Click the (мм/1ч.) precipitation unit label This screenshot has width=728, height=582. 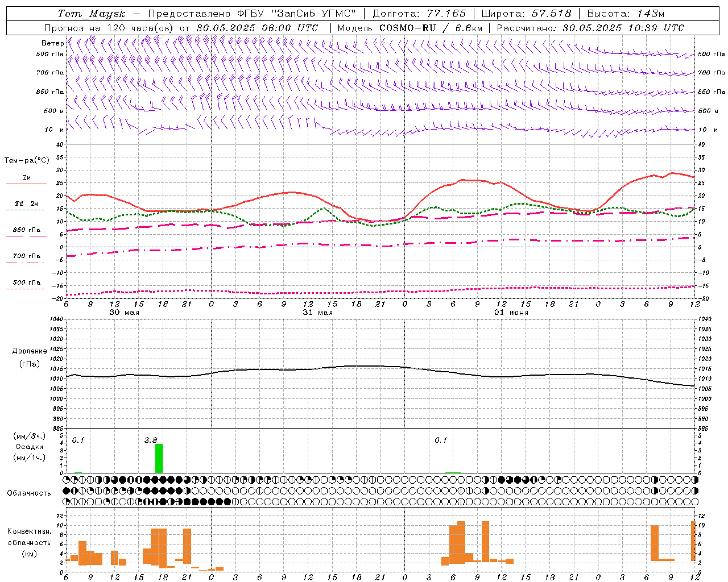(30, 458)
